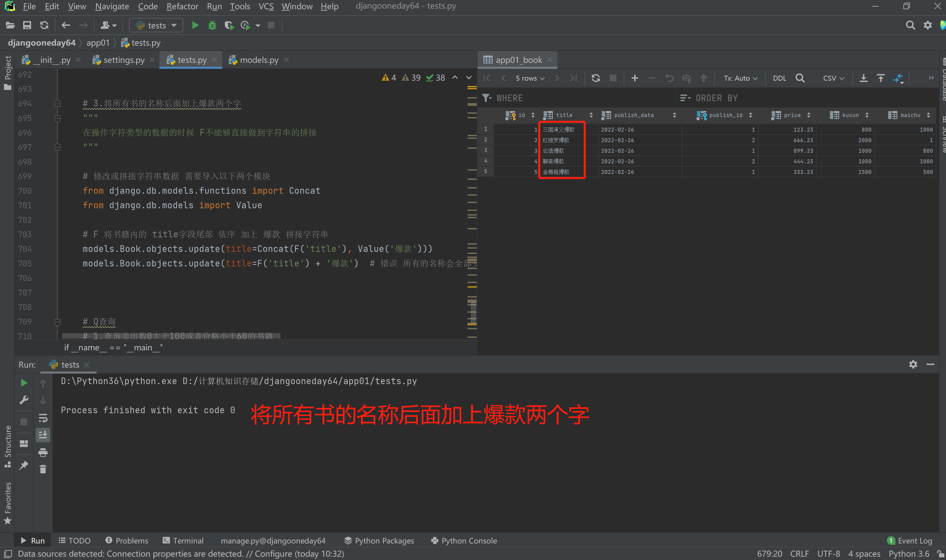Open the Tx: Auto transaction dropdown
The width and height of the screenshot is (946, 560).
(740, 78)
